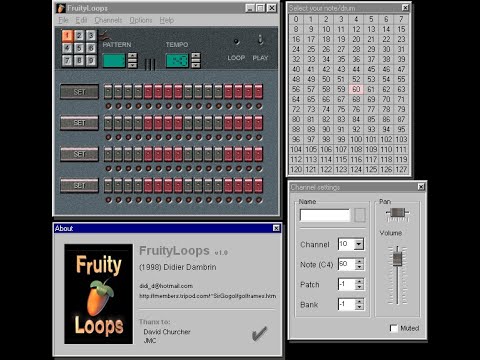
Task: Click the channel Name text field
Action: 325,215
